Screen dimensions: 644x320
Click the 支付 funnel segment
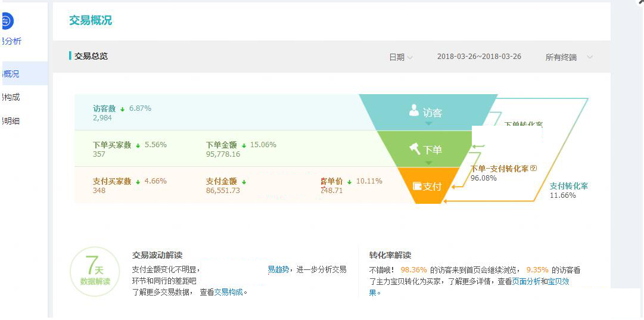(428, 186)
